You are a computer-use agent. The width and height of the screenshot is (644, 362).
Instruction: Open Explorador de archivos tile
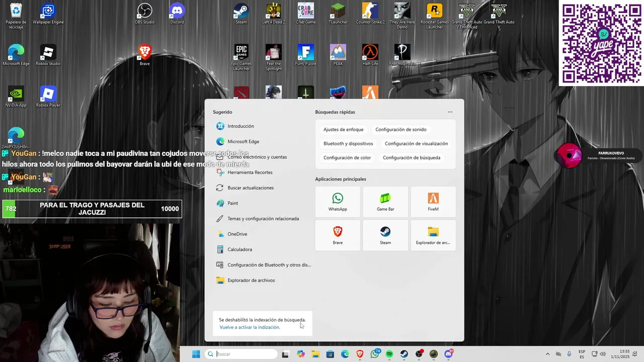coord(433,235)
